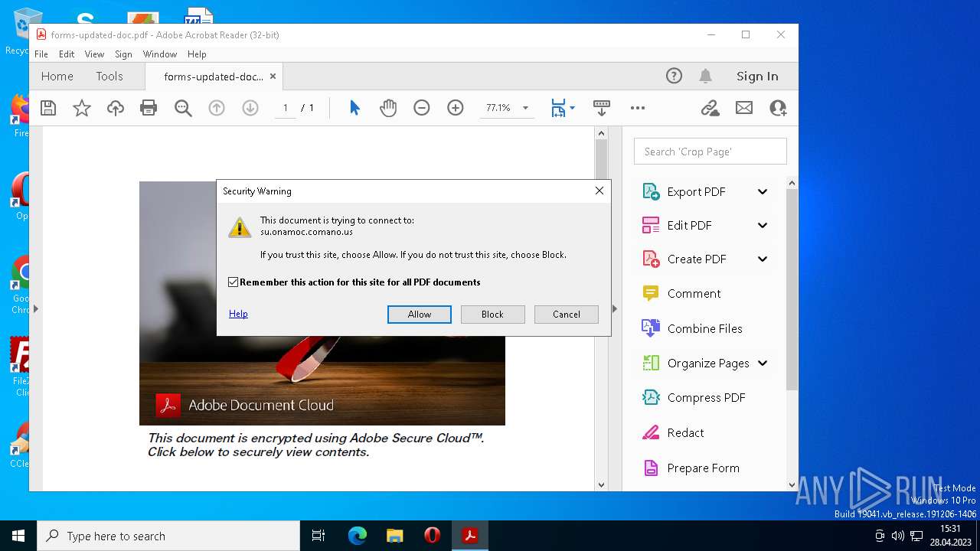
Task: Click the Find text magnifier icon
Action: tap(183, 108)
